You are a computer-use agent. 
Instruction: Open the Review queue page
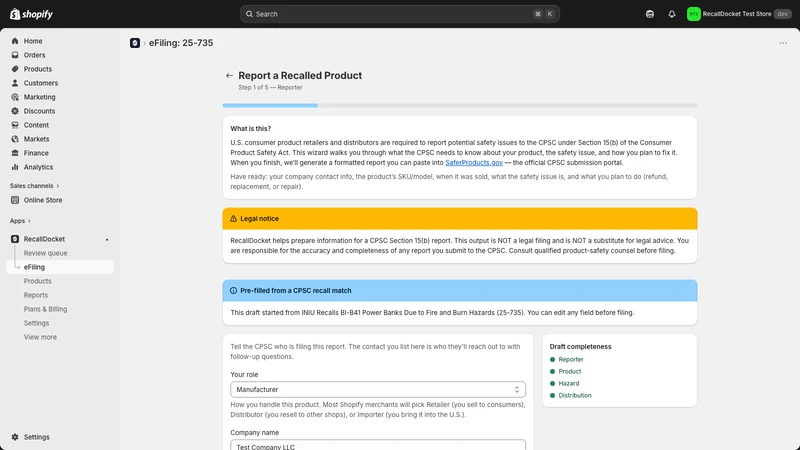(45, 253)
